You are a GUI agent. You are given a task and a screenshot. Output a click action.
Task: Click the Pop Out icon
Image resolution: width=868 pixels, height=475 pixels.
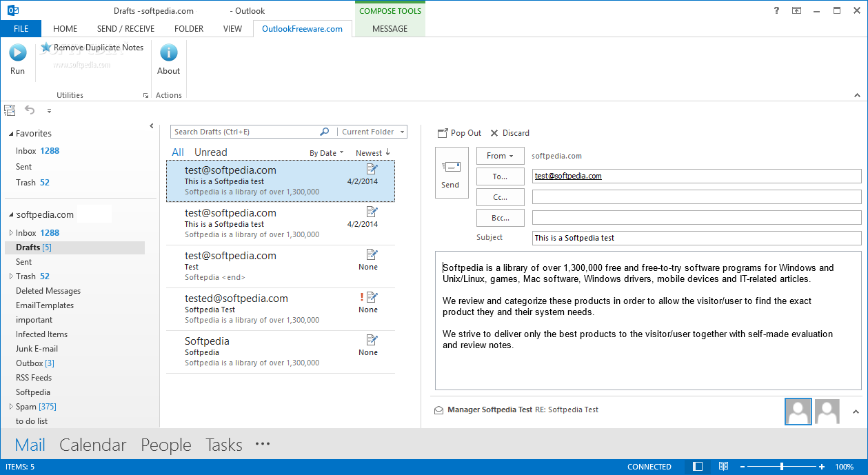(443, 133)
